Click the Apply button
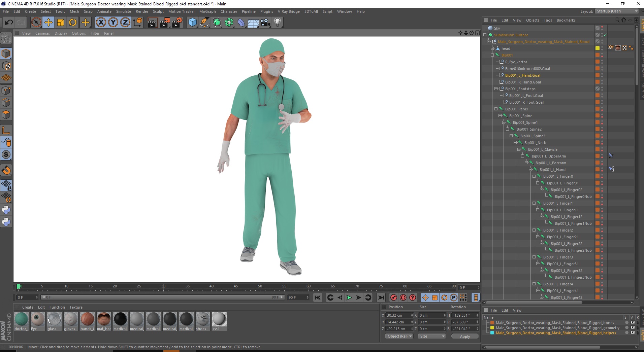Viewport: 644px width, 352px height. [465, 337]
